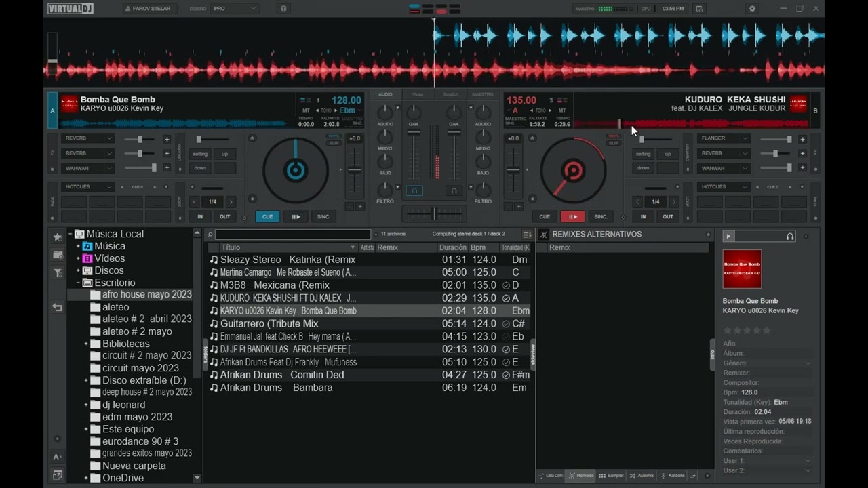Click the filter funnel icon in sidebar

click(58, 273)
